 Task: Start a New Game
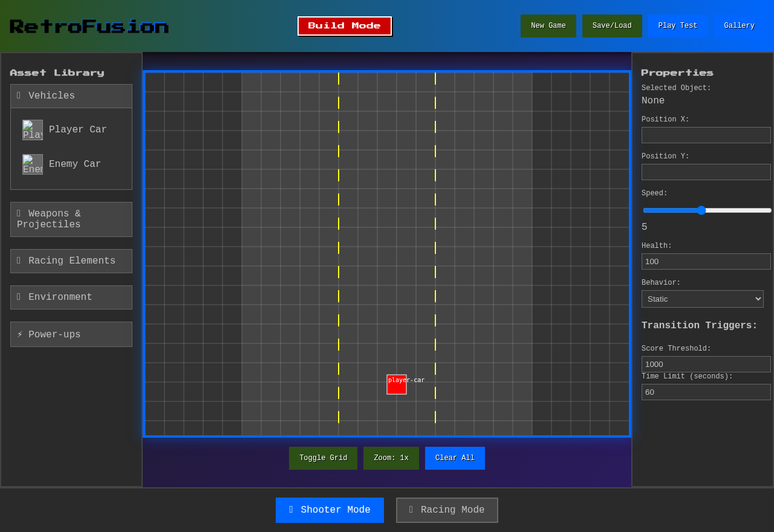(548, 25)
